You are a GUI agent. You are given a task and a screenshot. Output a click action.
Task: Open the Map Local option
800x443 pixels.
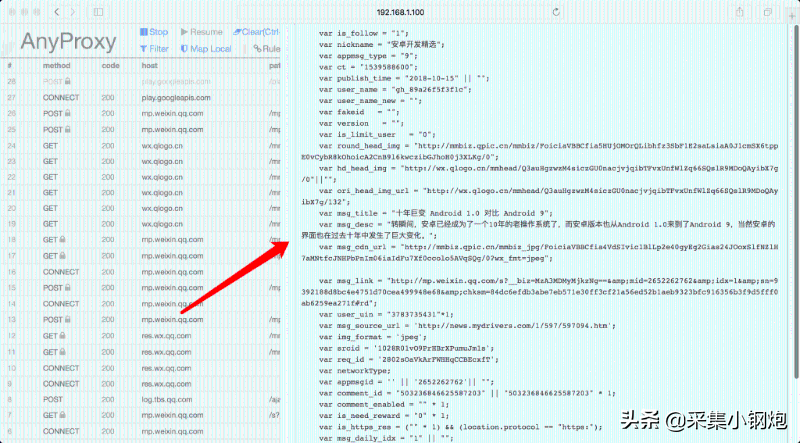[x=206, y=48]
